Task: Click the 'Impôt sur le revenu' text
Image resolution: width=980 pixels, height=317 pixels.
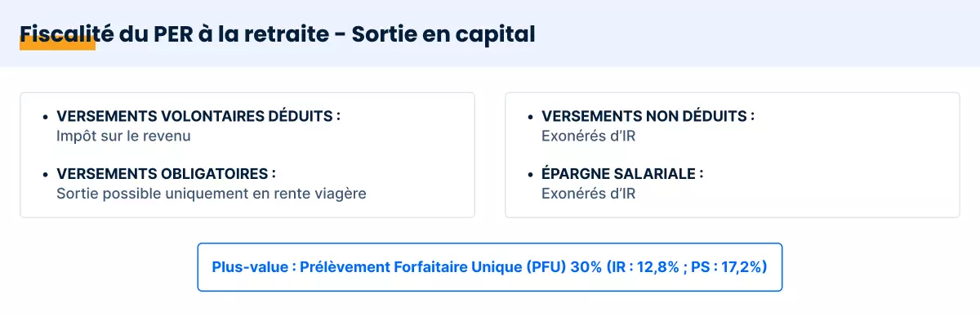Action: [123, 136]
